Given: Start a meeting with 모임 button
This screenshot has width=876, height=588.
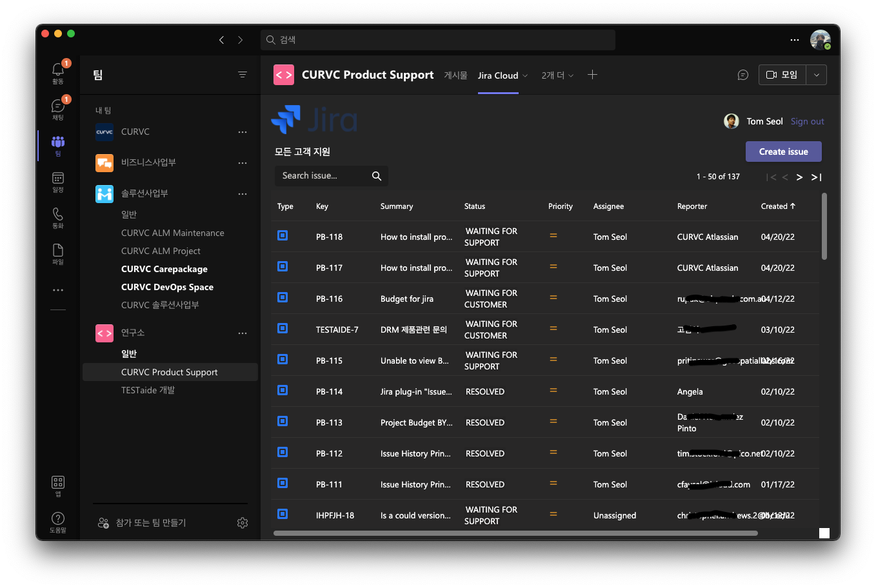Looking at the screenshot, I should pos(782,75).
